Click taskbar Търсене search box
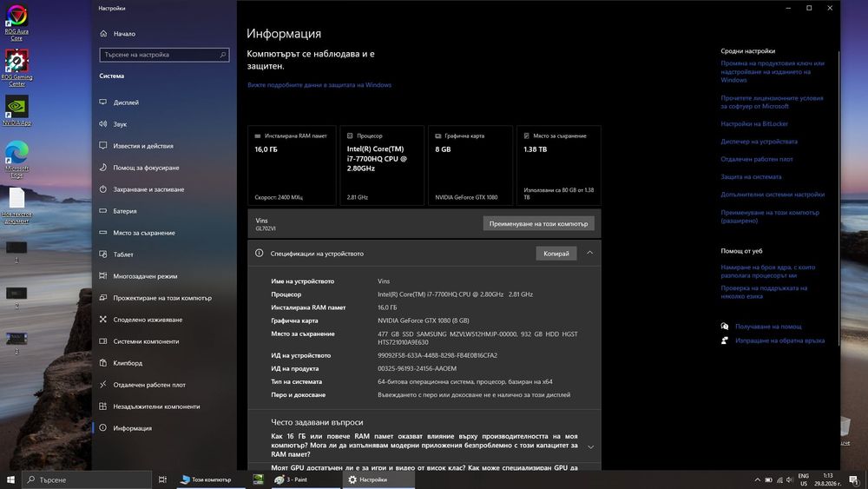Screen dimensions: 868x489 pyautogui.click(x=87, y=479)
